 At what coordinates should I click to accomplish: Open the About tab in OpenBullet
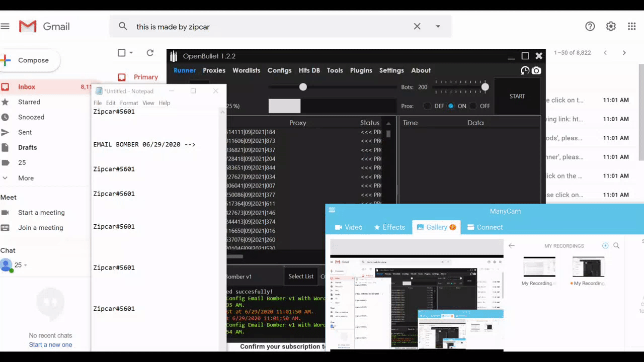tap(421, 70)
